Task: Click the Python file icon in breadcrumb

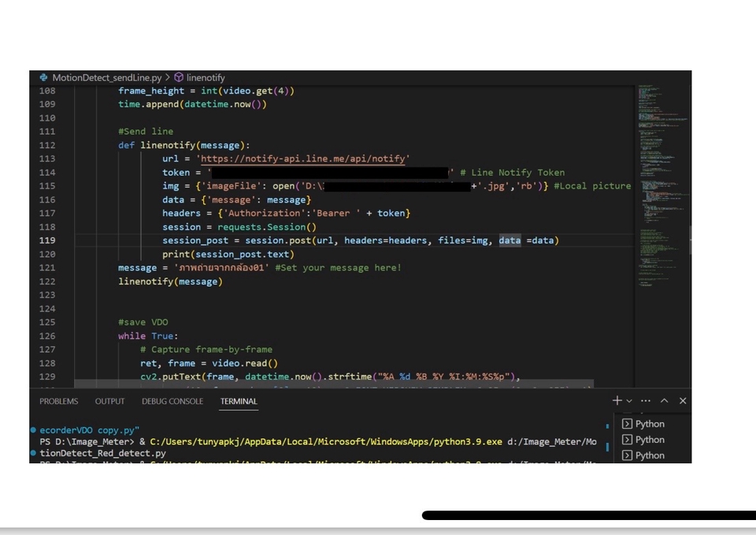Action: [44, 77]
